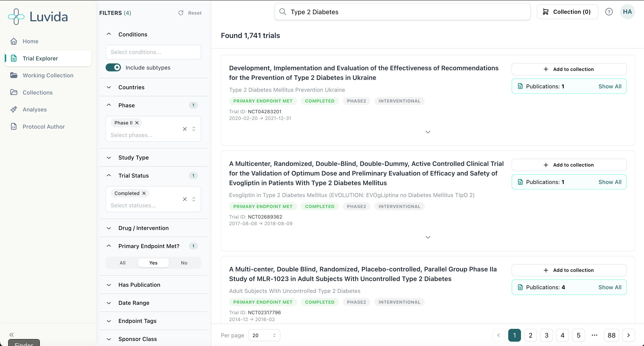
Task: Remove the Phase II filter chip
Action: (x=137, y=123)
